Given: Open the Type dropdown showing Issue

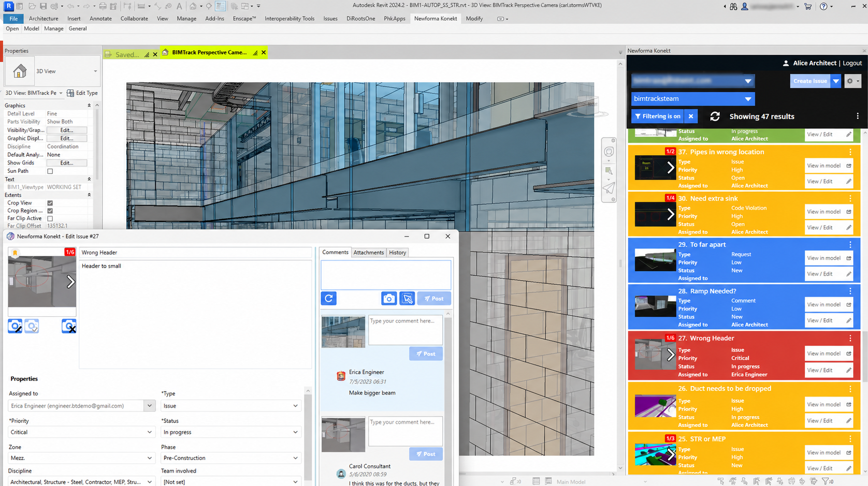Looking at the screenshot, I should click(230, 406).
